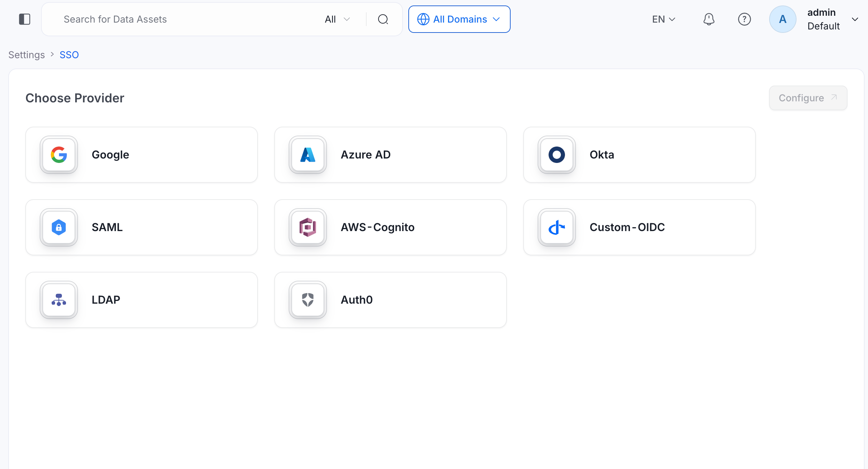Screen dimensions: 868x469
Task: Click the Okta logo icon
Action: [x=557, y=155]
